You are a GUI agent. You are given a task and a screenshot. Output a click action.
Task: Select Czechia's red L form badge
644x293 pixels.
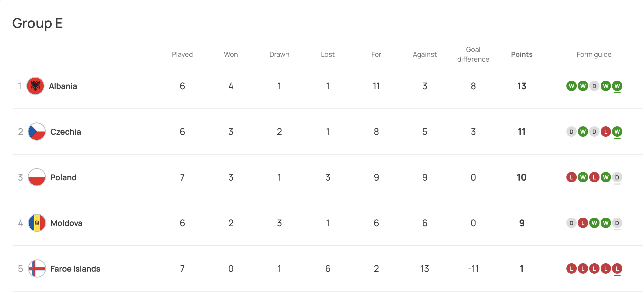point(606,132)
